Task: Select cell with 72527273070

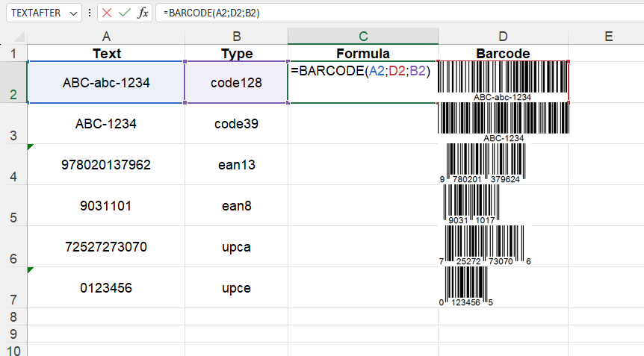Action: (106, 246)
